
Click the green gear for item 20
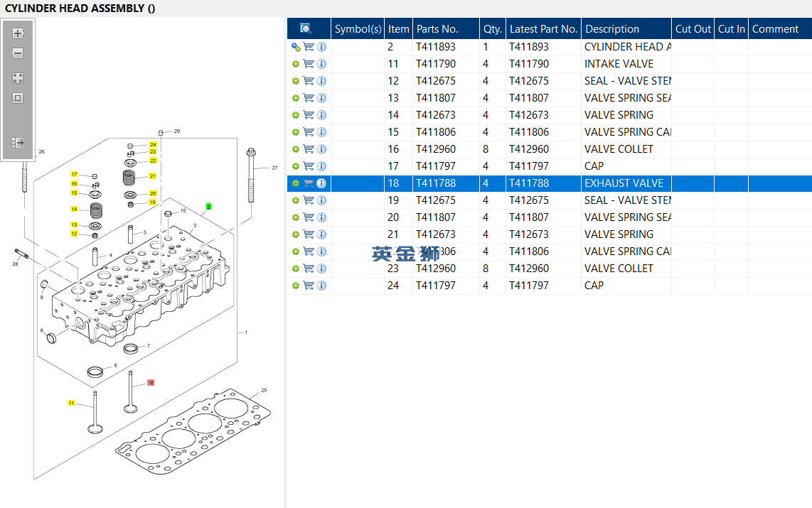coord(296,217)
